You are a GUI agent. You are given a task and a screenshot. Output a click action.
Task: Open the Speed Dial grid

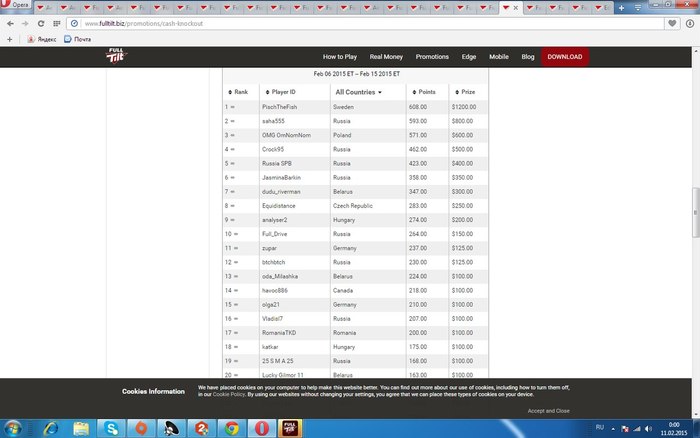(x=57, y=24)
